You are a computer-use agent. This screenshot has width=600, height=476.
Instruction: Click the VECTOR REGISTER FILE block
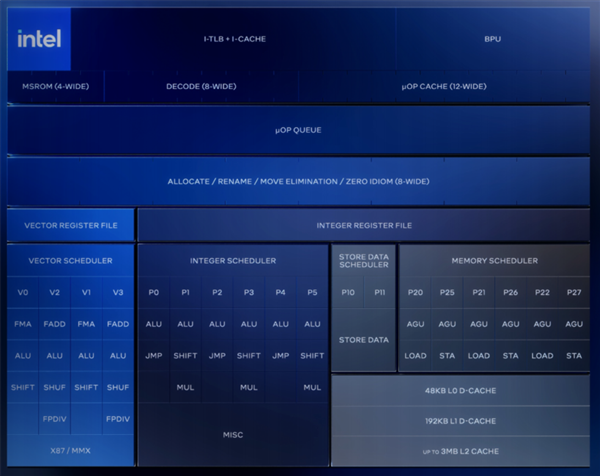[x=71, y=225]
